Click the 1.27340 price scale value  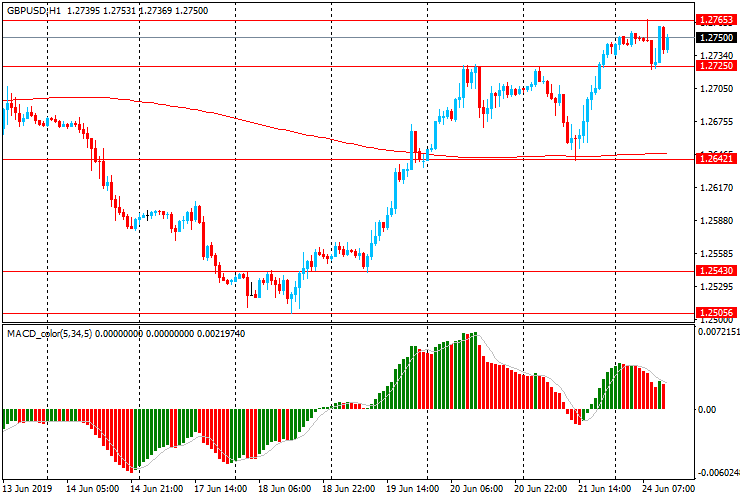tap(717, 56)
